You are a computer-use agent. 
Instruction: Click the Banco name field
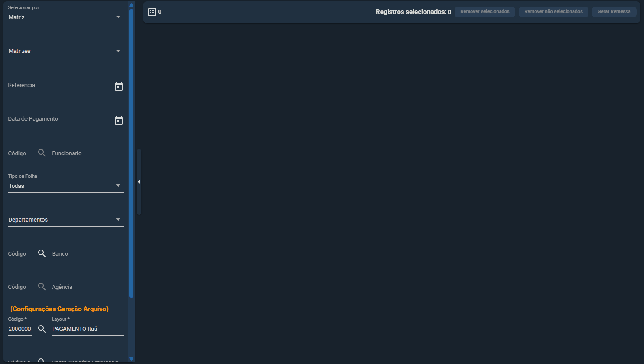click(x=87, y=254)
